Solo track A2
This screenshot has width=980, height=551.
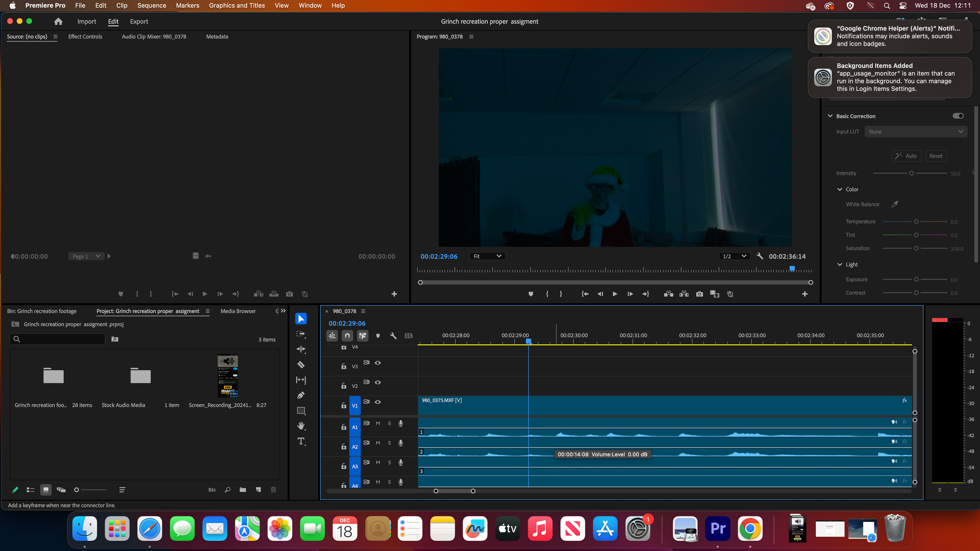[389, 443]
